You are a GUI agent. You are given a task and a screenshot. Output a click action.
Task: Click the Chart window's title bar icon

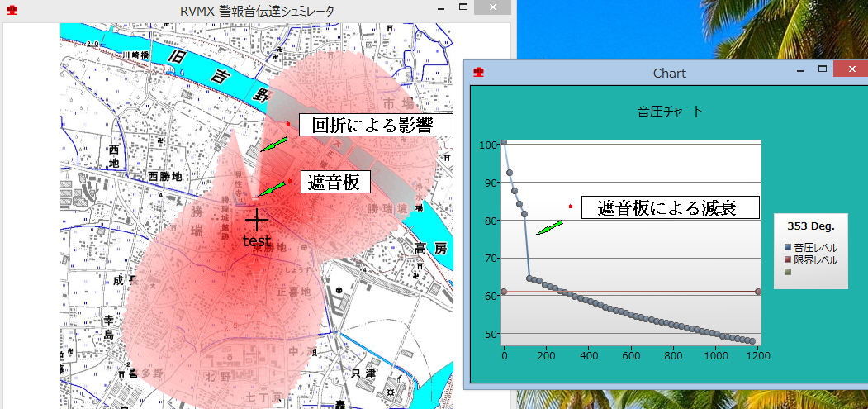point(478,73)
